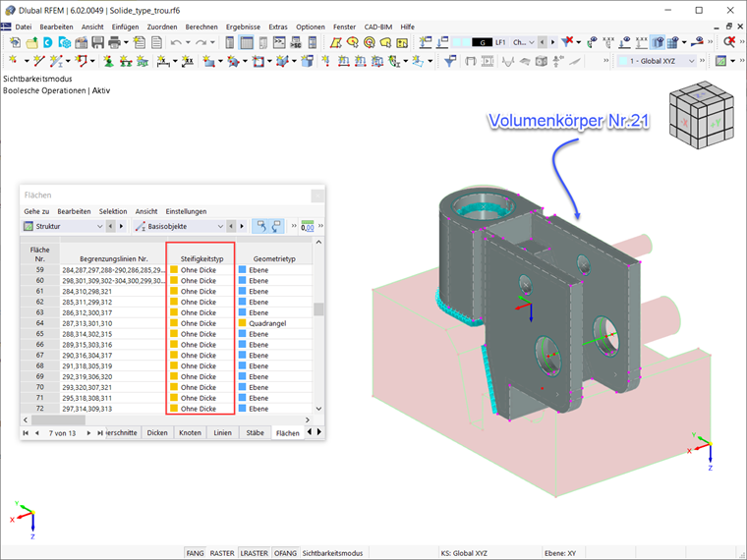Viewport: 747px width, 560px height.
Task: Select the new line tool
Action: [38, 61]
